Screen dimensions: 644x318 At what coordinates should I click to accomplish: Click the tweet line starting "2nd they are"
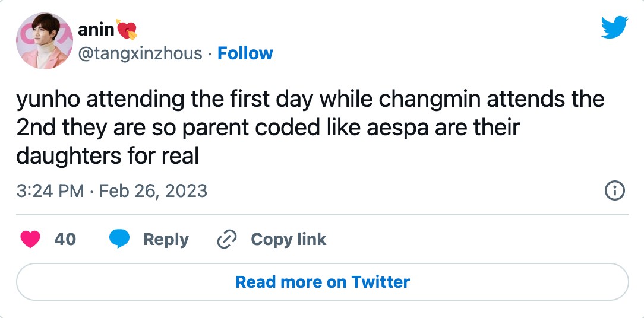(268, 128)
